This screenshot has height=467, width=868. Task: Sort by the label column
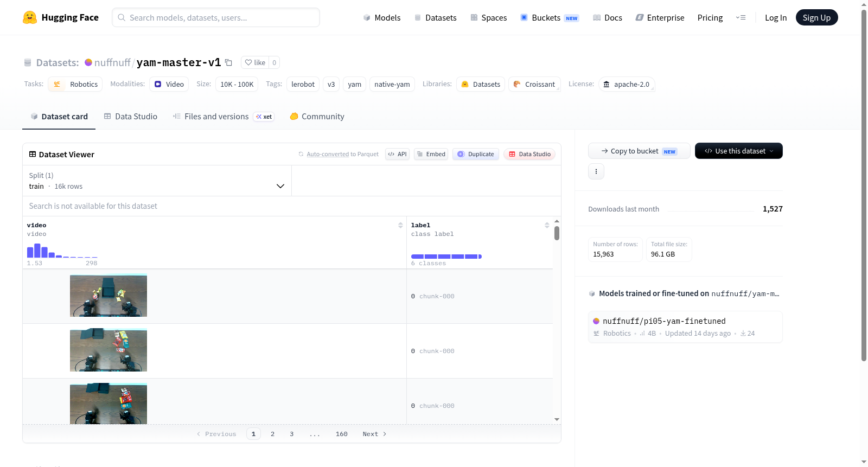(547, 225)
